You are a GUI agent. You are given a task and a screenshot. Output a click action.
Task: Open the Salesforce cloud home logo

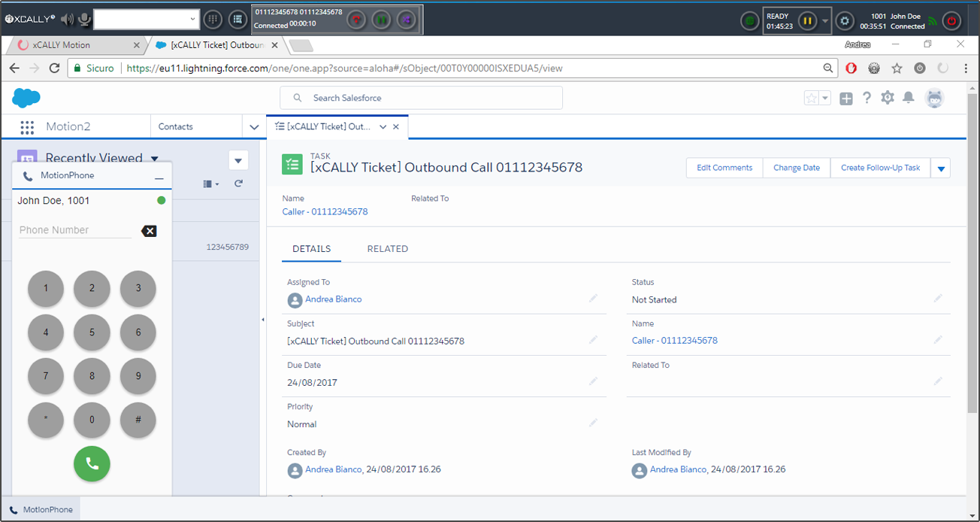(26, 98)
